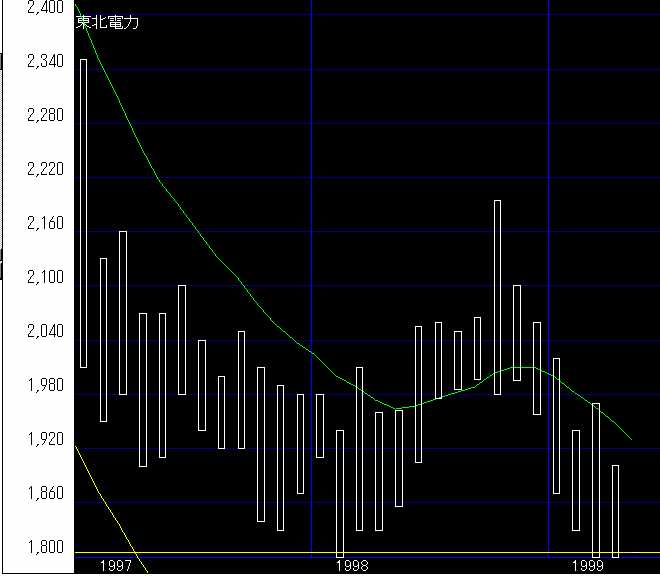Select the 1997 year label
Screen dimensions: 660x576
(x=115, y=566)
